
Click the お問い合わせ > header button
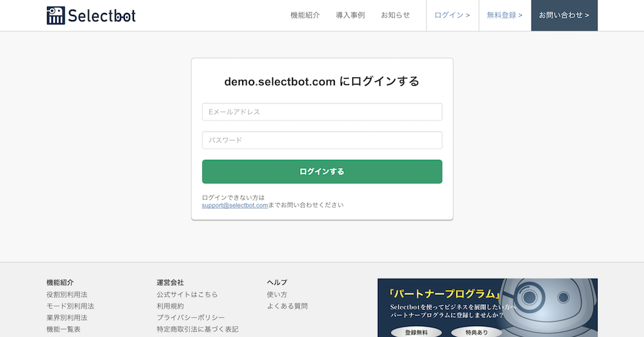tap(564, 15)
